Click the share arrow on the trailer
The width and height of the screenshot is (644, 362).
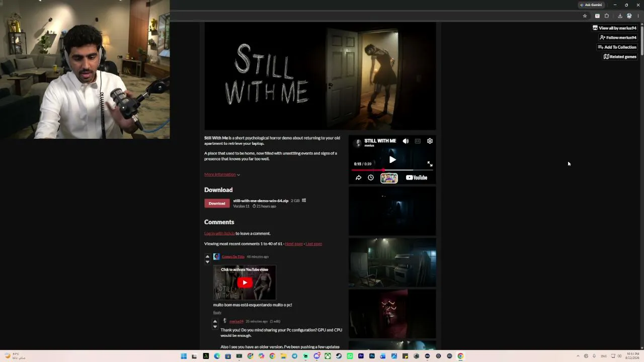[358, 177]
